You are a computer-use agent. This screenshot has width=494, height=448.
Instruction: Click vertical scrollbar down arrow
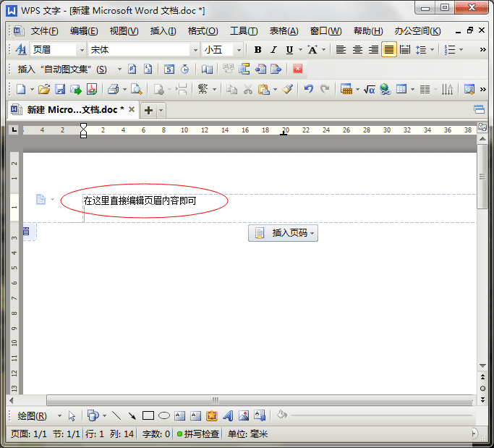482,365
